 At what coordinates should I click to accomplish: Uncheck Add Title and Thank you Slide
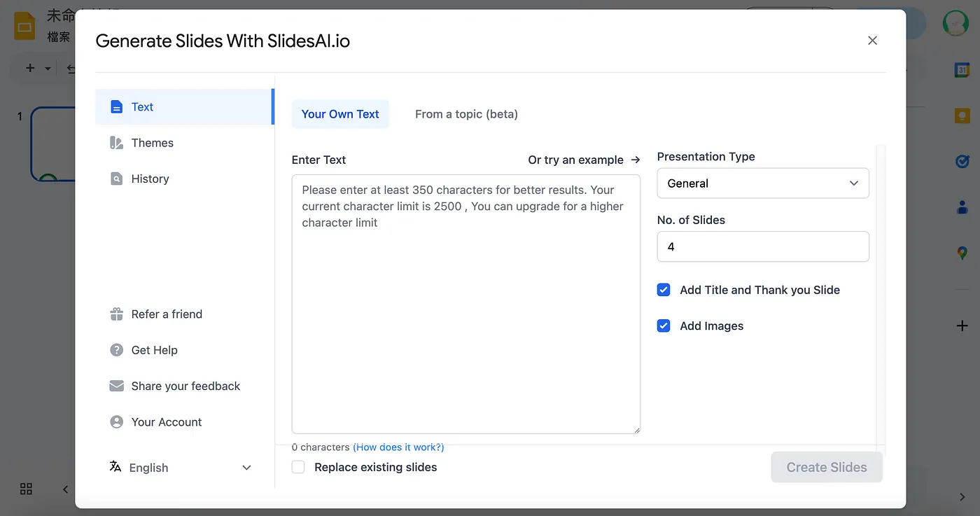[x=664, y=290]
